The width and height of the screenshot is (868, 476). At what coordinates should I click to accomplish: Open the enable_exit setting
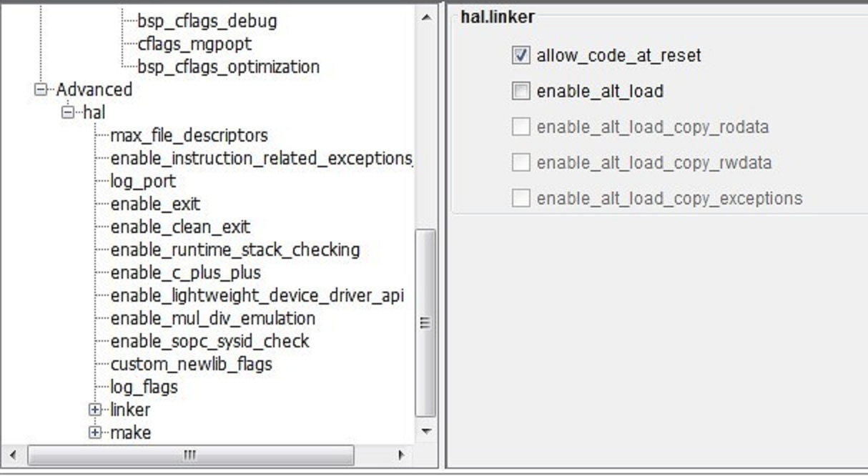[x=155, y=204]
